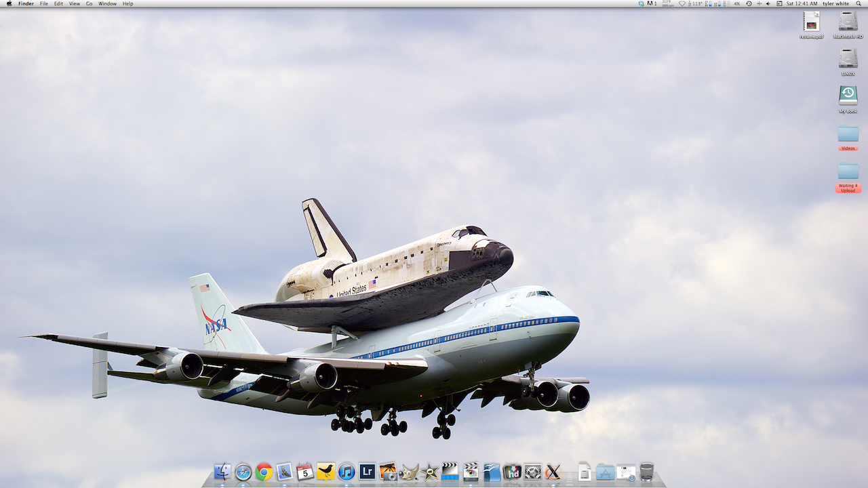This screenshot has width=868, height=488.
Task: Open the display menu bar icon
Action: 779,3
